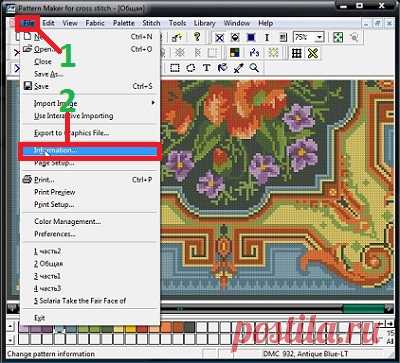This screenshot has height=363, width=400.
Task: Click the palette left arrow button
Action: (382, 323)
